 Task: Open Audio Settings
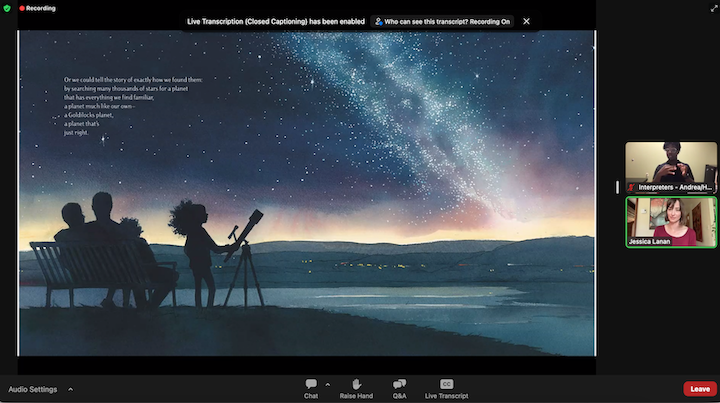(33, 389)
